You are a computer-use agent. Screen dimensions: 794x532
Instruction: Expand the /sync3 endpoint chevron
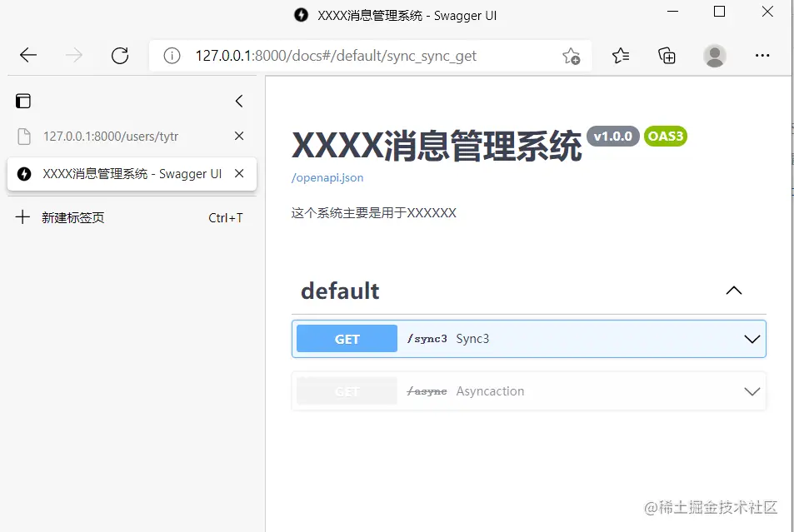(752, 339)
